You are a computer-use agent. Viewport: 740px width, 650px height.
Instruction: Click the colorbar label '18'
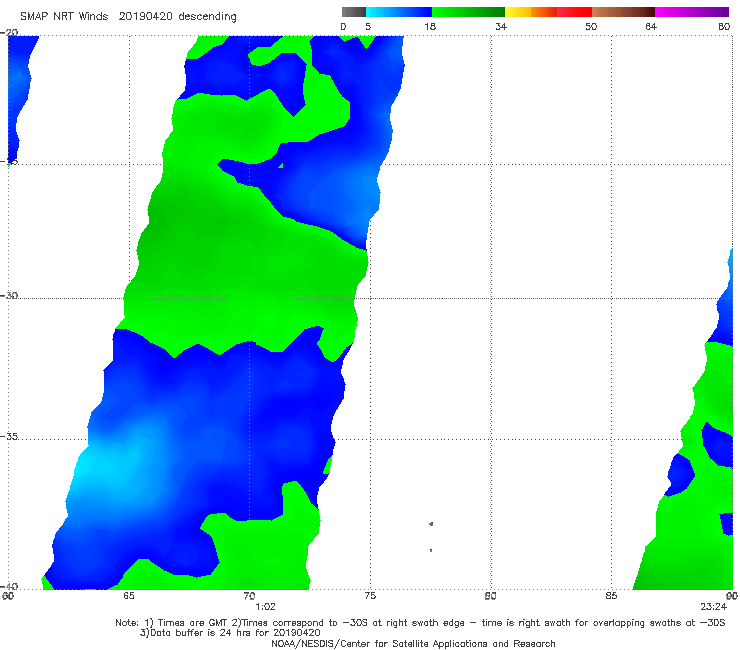point(430,26)
